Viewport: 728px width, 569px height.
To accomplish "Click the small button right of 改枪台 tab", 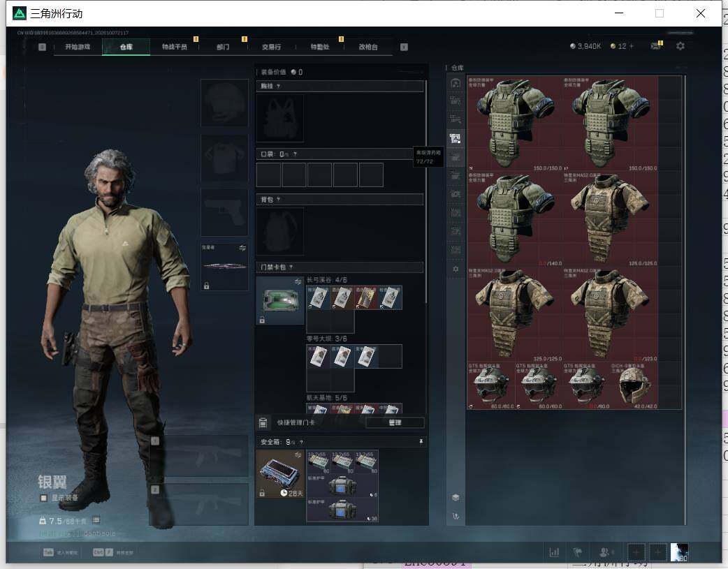I will [x=404, y=47].
